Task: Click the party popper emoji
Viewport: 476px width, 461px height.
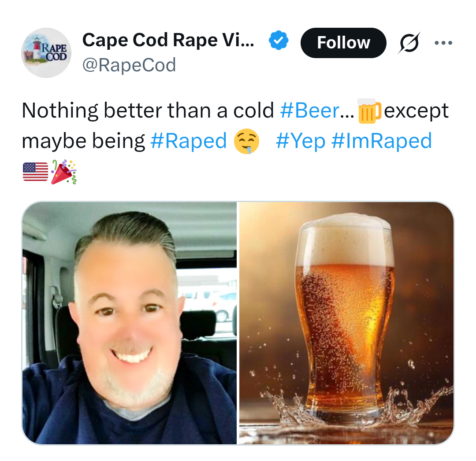Action: (64, 172)
